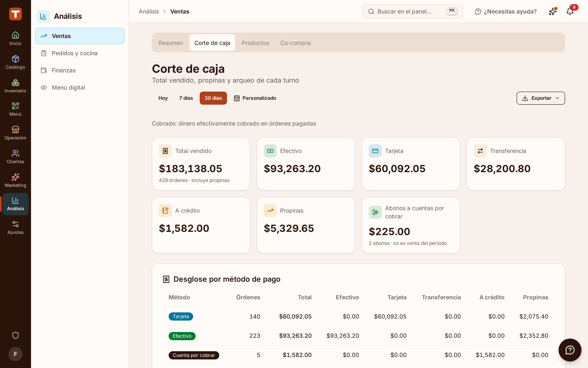588x368 pixels.
Task: Click the sparkle assistant icon in the header
Action: 552,11
